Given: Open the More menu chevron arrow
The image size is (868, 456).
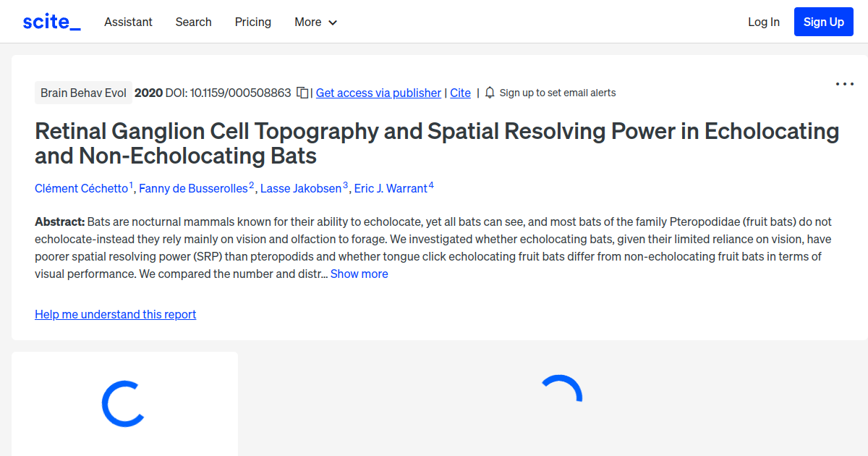Looking at the screenshot, I should click(x=333, y=22).
